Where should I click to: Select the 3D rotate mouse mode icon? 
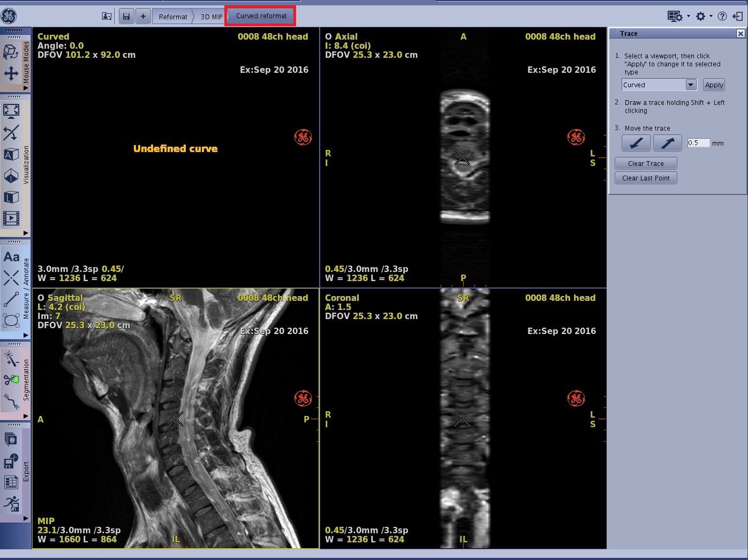pos(11,51)
